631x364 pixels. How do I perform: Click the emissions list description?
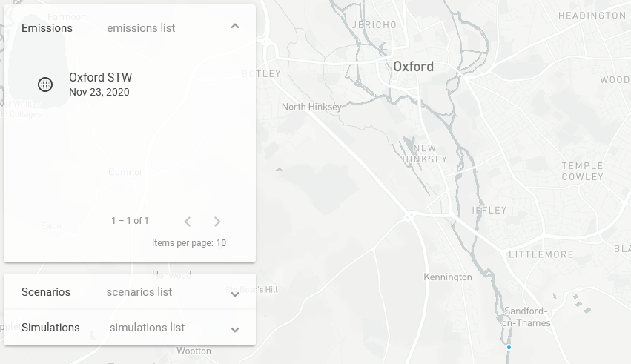(x=141, y=28)
